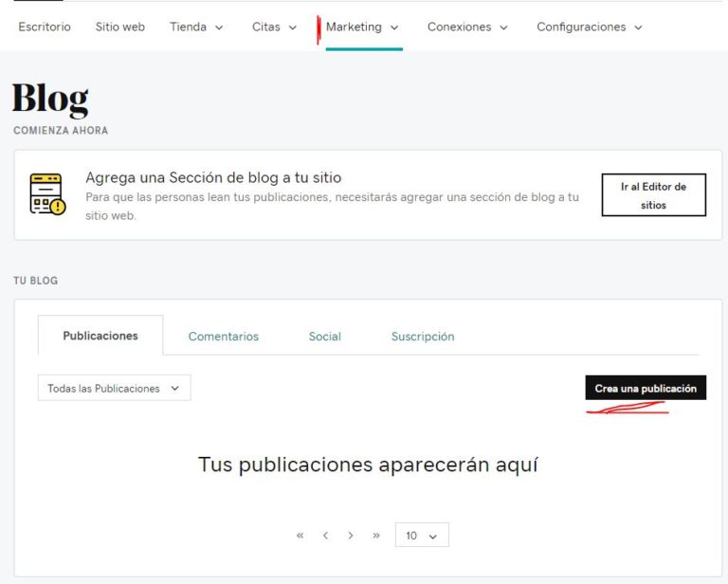Expand the Citas dropdown menu
This screenshot has width=728, height=584.
click(x=274, y=27)
